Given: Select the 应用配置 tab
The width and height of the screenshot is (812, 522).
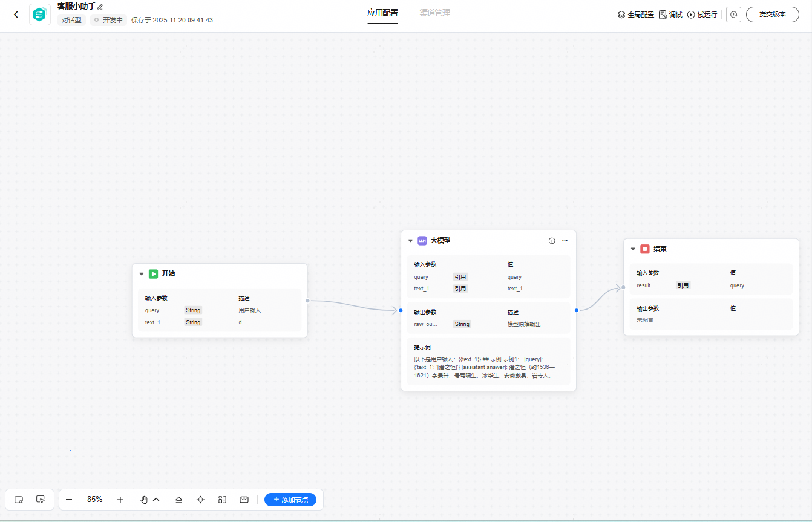Looking at the screenshot, I should (x=382, y=13).
